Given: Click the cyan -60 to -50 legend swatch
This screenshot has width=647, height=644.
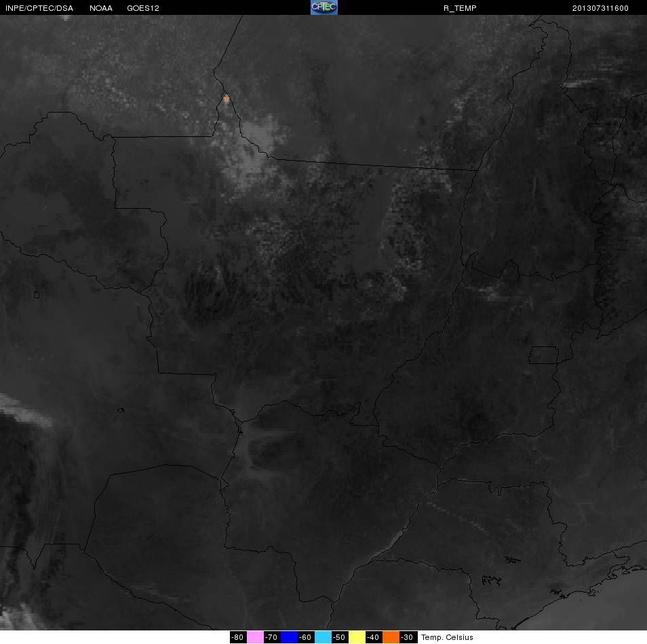Looking at the screenshot, I should coord(323,637).
